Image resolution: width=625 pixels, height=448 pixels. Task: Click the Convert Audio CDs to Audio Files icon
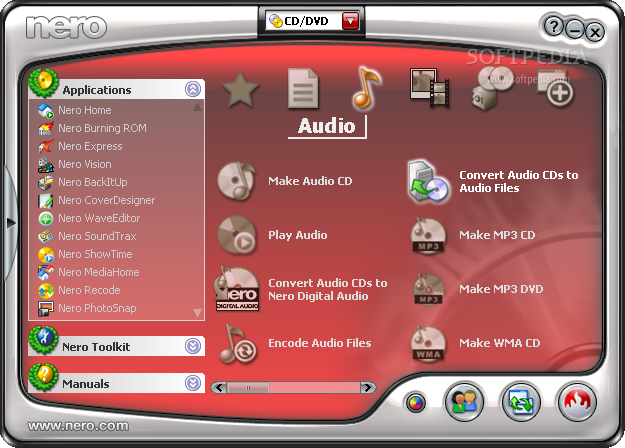click(x=429, y=181)
